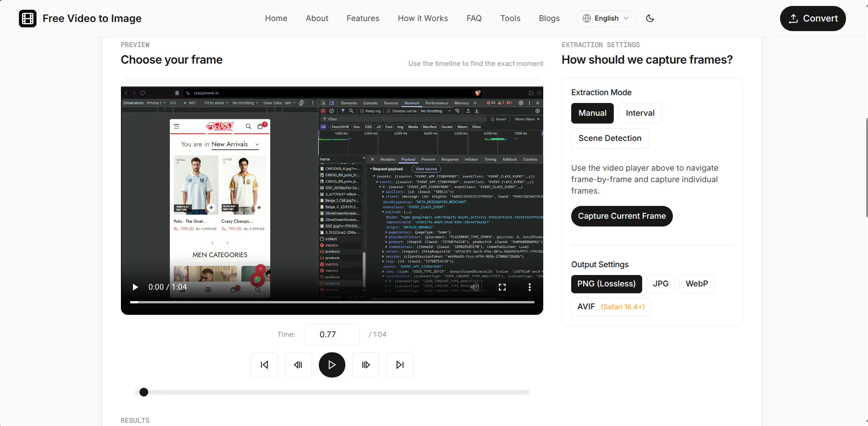Mute the video with the speaker icon
This screenshot has height=426, width=868.
click(475, 287)
